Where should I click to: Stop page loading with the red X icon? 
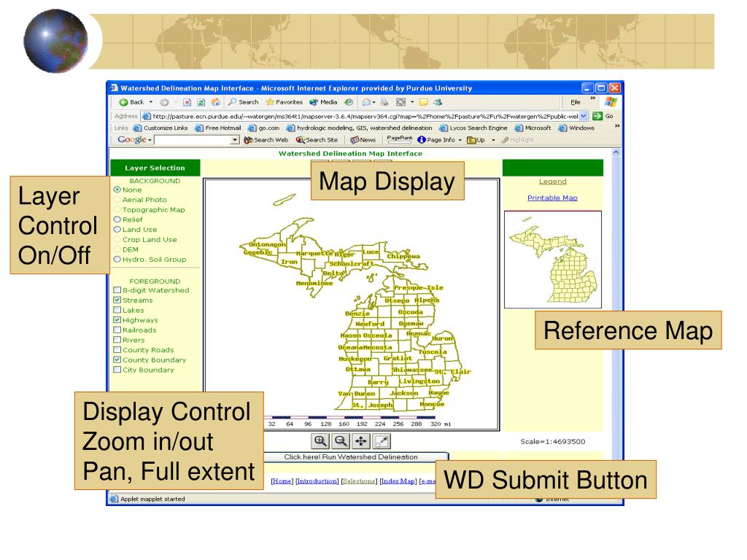(x=187, y=102)
